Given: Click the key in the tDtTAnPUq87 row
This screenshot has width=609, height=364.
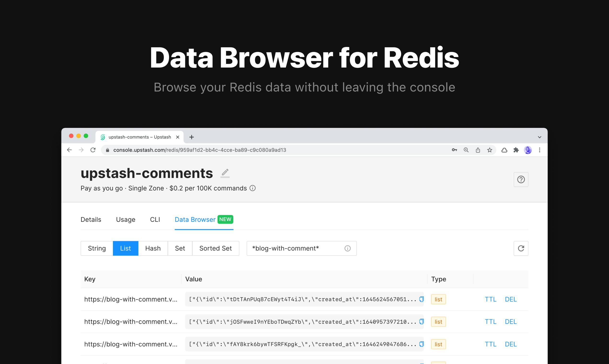Looking at the screenshot, I should pyautogui.click(x=131, y=299).
